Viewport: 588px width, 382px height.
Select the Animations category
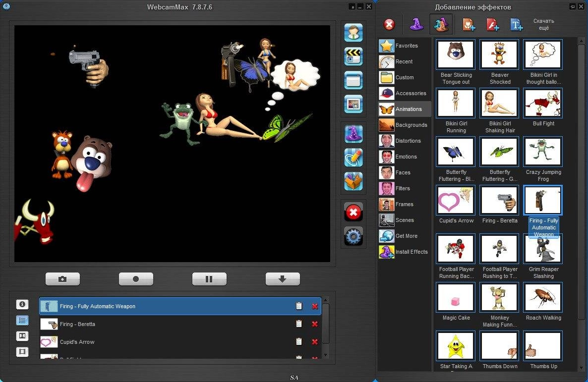tap(405, 109)
